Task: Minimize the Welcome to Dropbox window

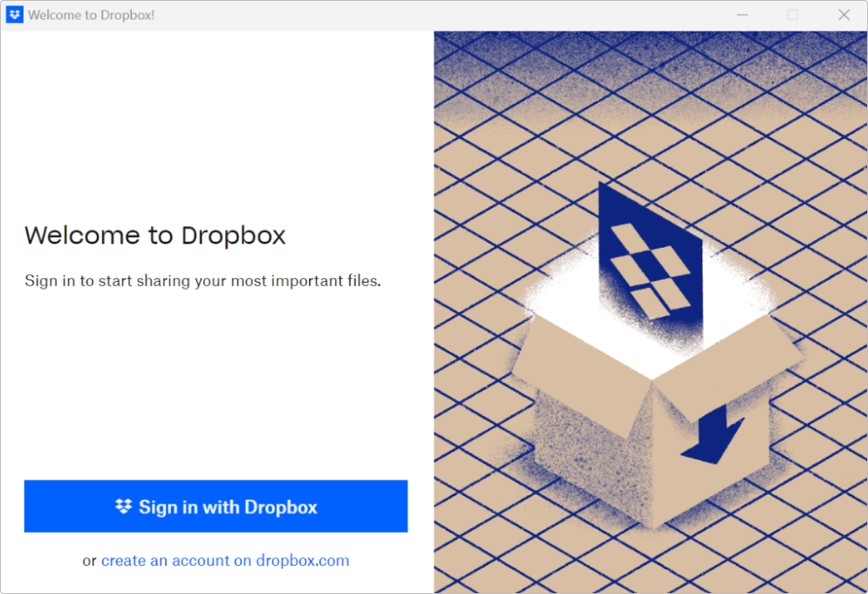Action: click(x=742, y=15)
